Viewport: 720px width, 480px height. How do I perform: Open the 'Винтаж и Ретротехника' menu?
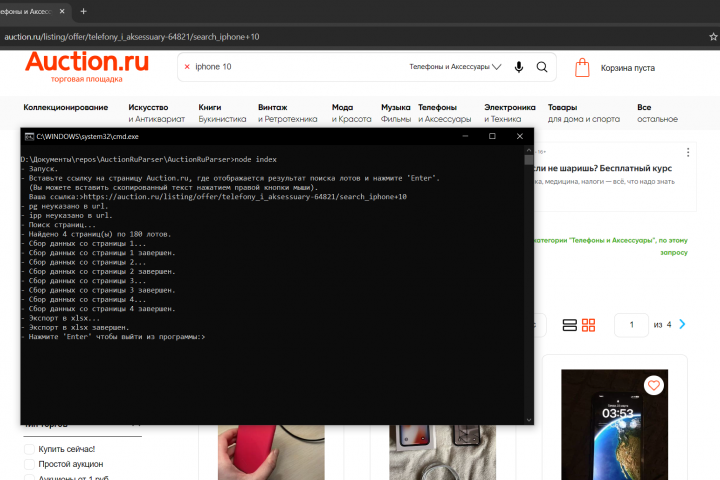point(287,113)
